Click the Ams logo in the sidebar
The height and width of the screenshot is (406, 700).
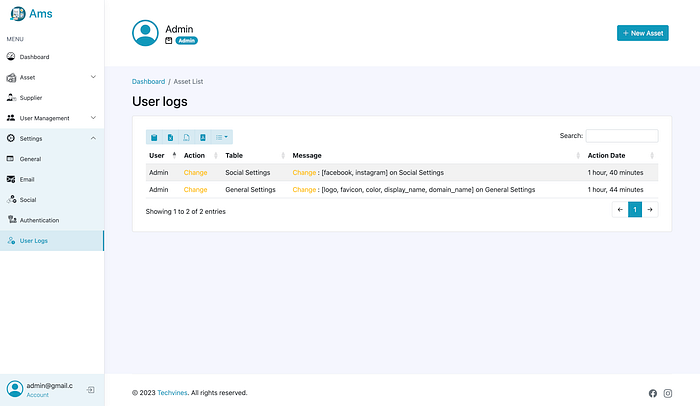click(31, 13)
